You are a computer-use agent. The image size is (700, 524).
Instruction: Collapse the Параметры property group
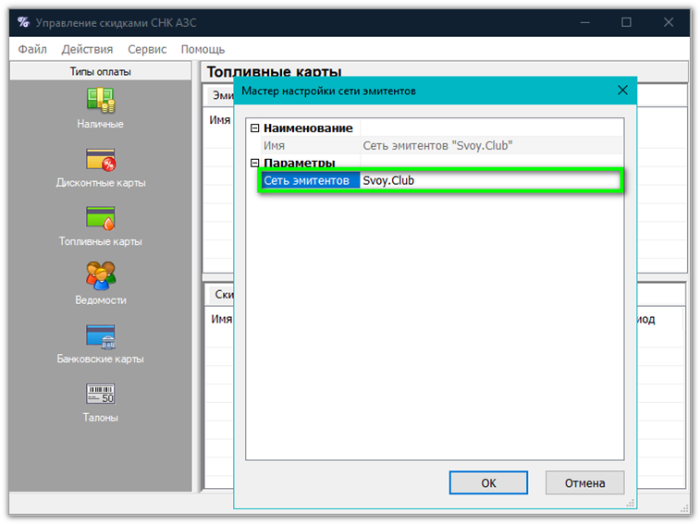(254, 163)
